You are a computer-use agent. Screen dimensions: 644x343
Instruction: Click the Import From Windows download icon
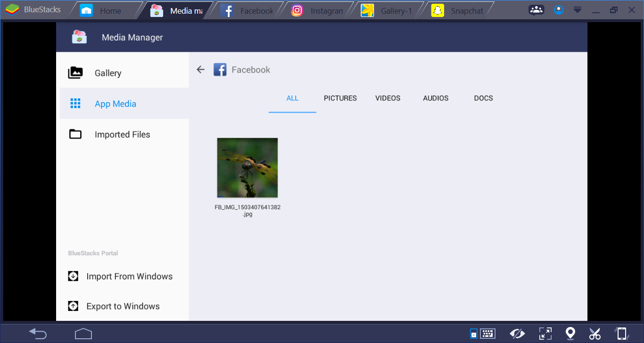click(73, 276)
